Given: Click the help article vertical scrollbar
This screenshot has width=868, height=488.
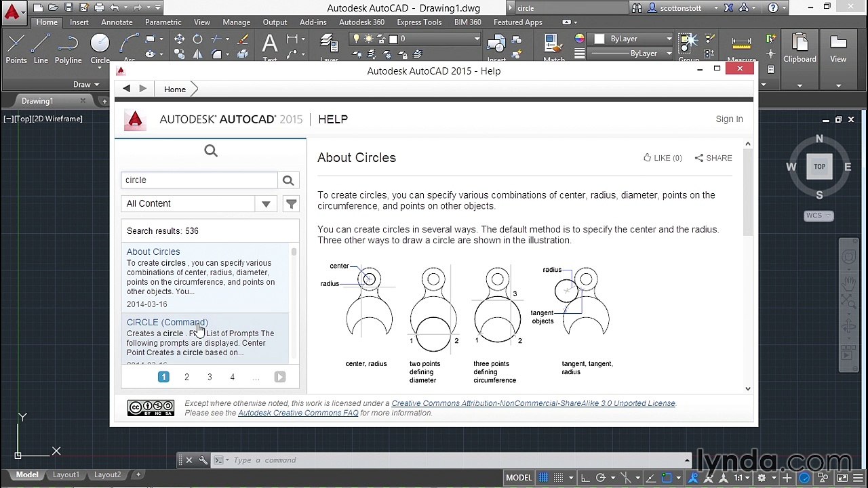Looking at the screenshot, I should [748, 193].
